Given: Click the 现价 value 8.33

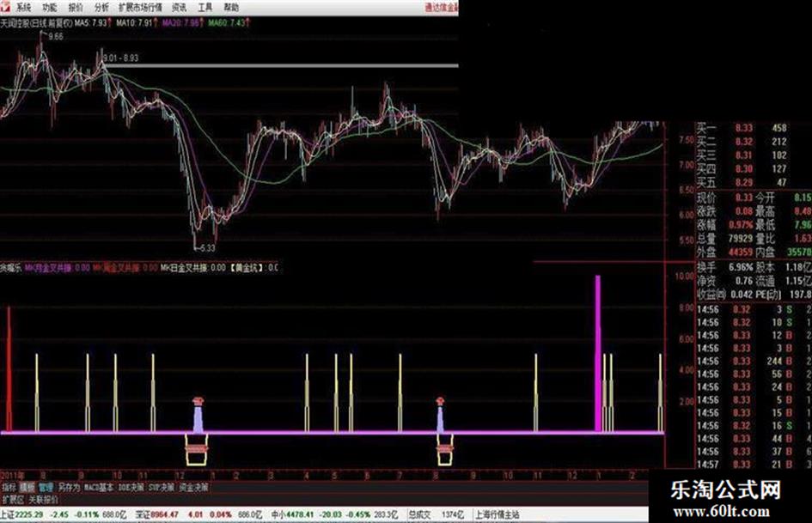Looking at the screenshot, I should pyautogui.click(x=743, y=198).
